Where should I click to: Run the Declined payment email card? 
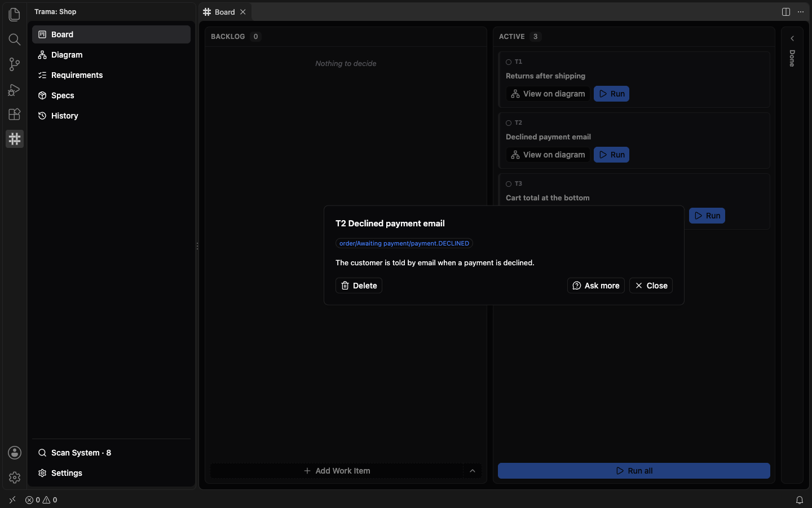coord(611,155)
